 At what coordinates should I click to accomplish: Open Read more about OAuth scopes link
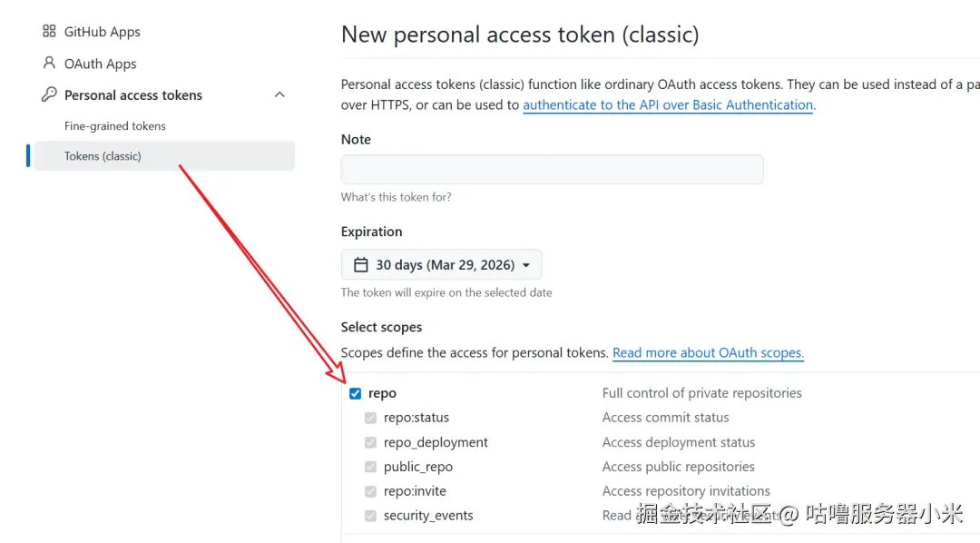[x=708, y=352]
